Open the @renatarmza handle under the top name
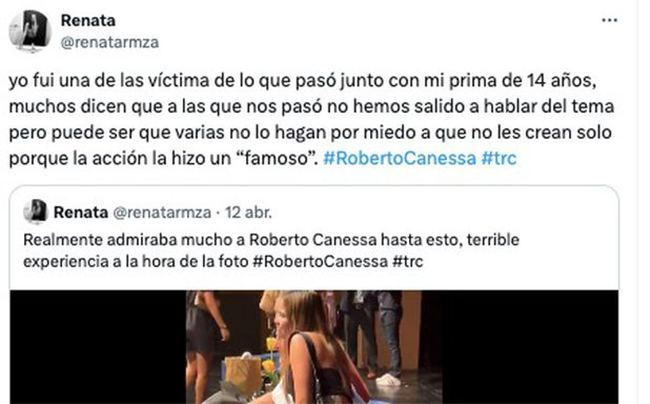The width and height of the screenshot is (650, 404). pyautogui.click(x=109, y=42)
